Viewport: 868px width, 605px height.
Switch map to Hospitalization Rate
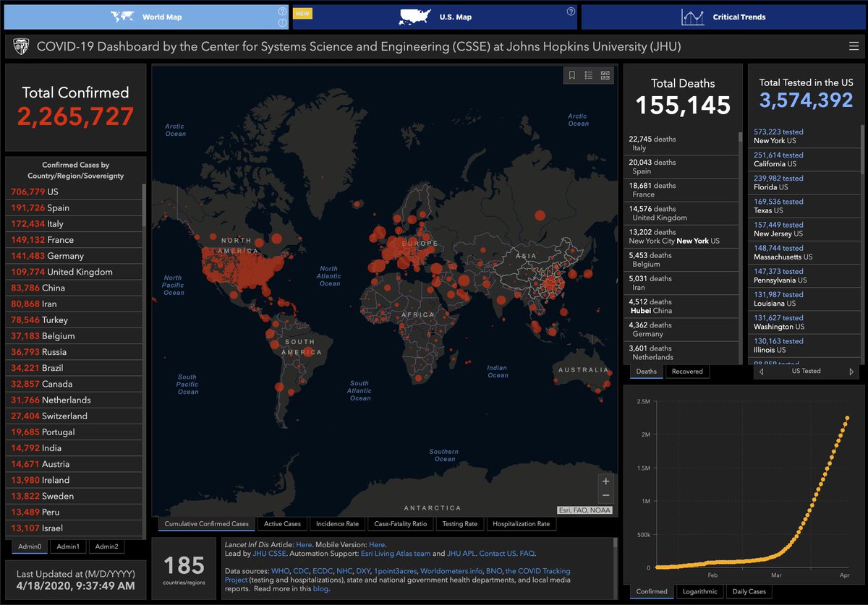click(521, 524)
